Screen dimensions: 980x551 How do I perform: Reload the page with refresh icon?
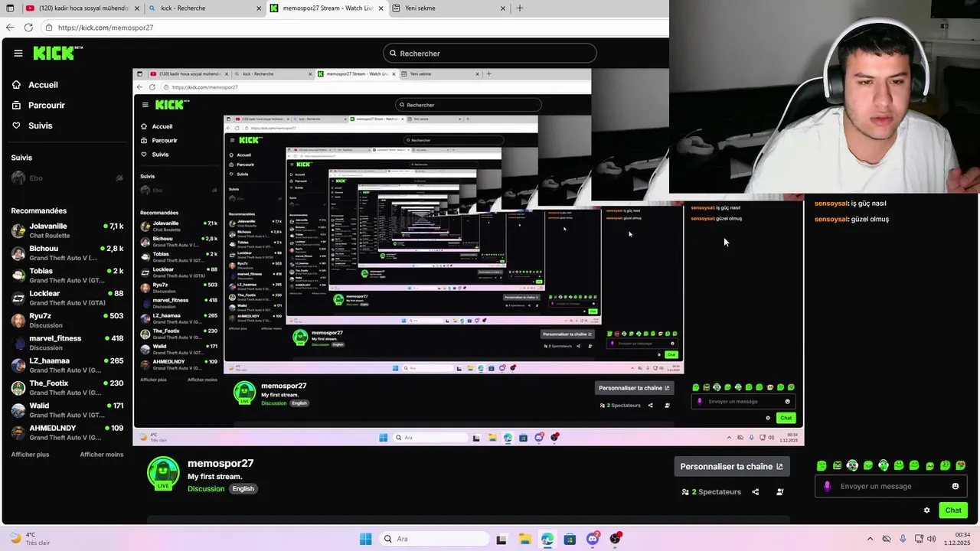pyautogui.click(x=28, y=28)
